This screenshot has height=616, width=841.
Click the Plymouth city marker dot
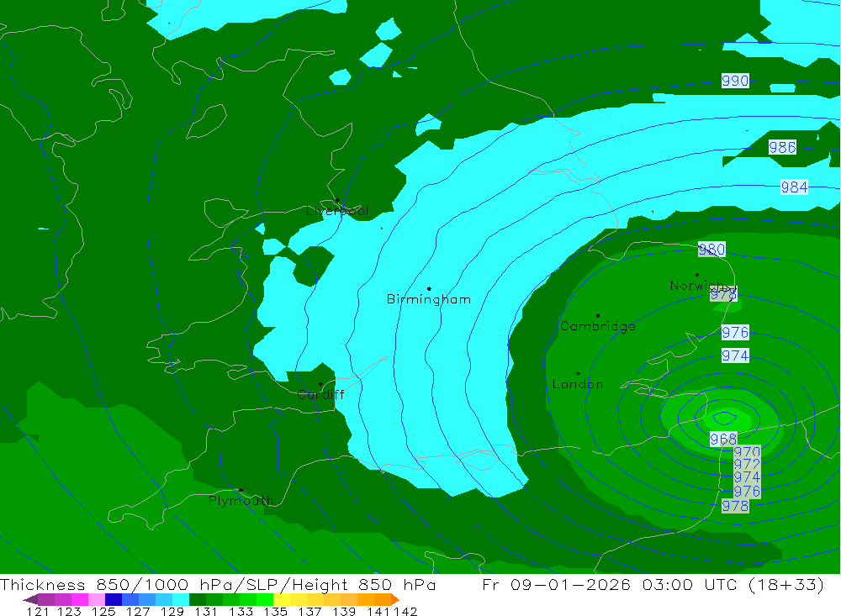(241, 490)
